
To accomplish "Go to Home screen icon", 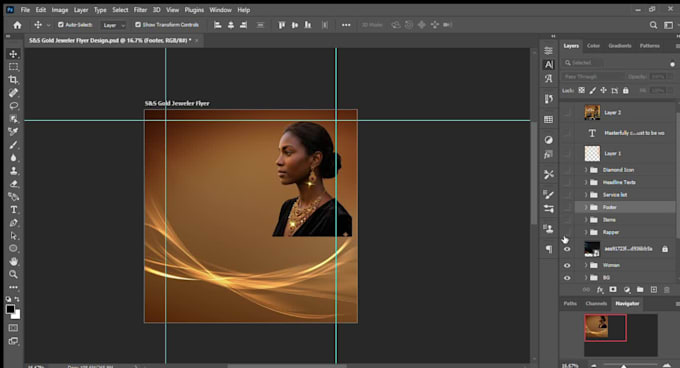I will tap(17, 25).
